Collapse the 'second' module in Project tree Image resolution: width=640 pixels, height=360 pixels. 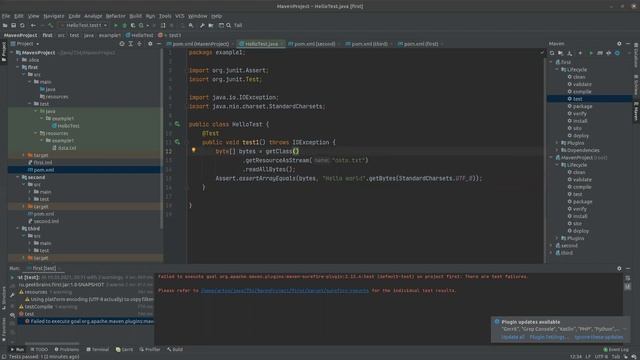pos(18,177)
